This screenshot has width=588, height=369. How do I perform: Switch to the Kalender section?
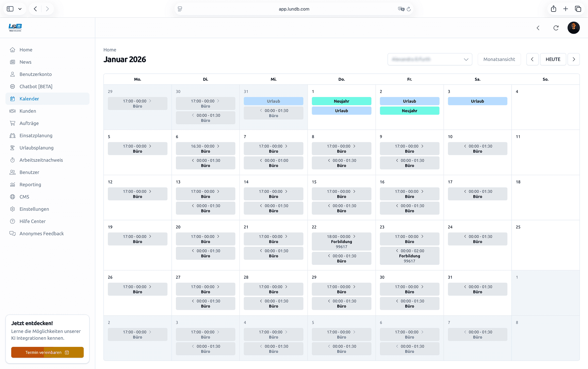29,99
